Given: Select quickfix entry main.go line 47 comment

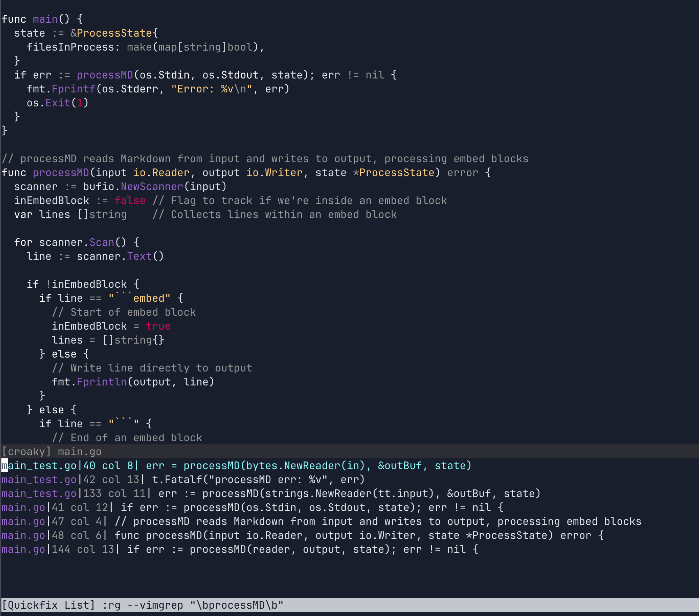Looking at the screenshot, I should coord(321,521).
